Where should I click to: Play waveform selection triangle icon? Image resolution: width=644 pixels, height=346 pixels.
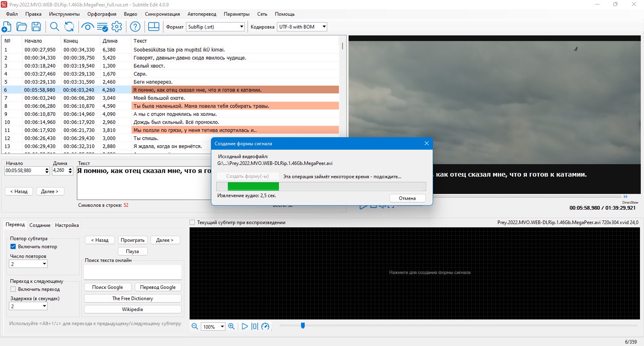coord(245,326)
